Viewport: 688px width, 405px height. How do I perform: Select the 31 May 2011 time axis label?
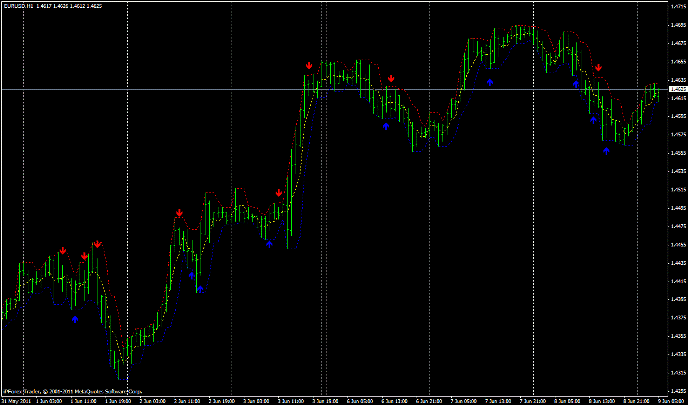coord(17,399)
